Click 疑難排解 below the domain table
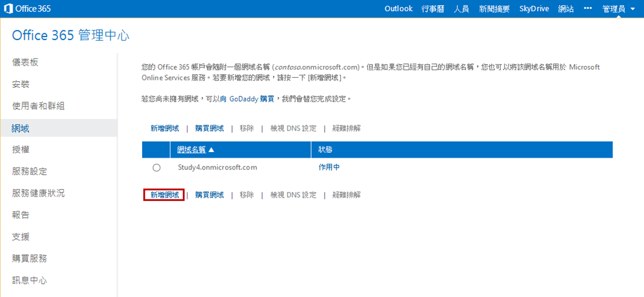The image size is (644, 297). (347, 195)
